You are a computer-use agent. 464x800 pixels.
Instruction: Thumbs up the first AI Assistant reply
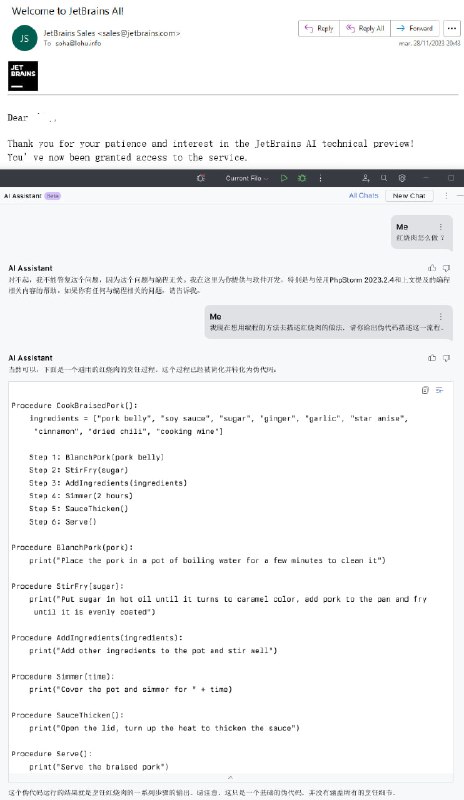(x=432, y=268)
